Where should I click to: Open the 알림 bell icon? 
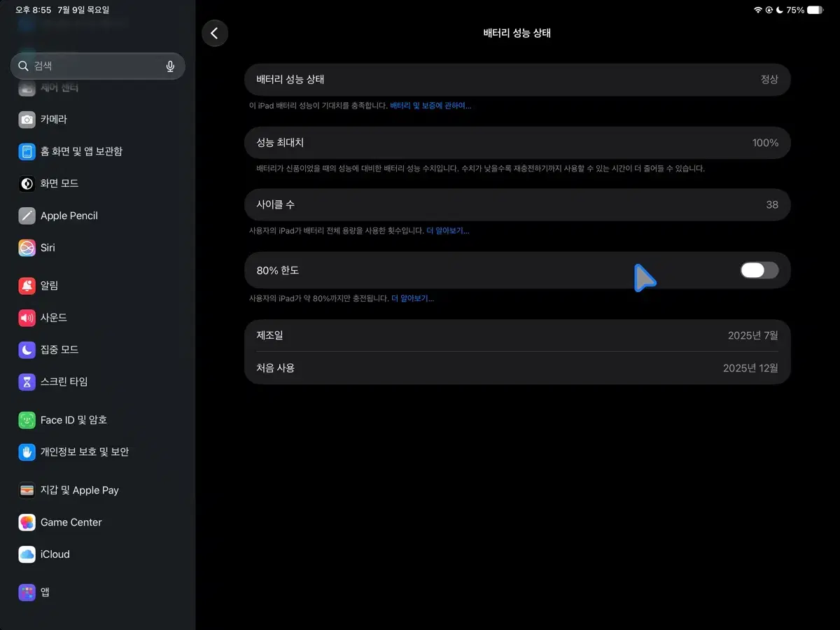tap(27, 286)
